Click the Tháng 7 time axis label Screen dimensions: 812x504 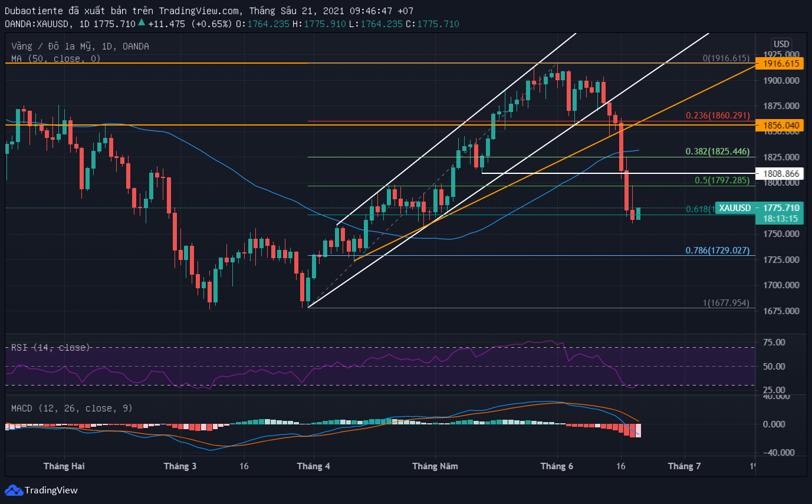pos(684,466)
